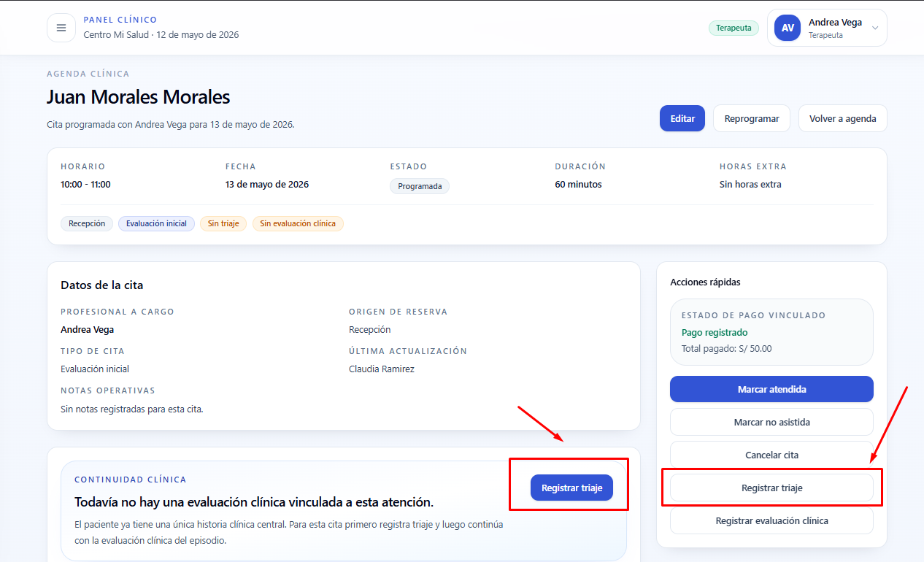Click blue Registrar triaje in Continuidad clínica
924x562 pixels.
[x=571, y=488]
